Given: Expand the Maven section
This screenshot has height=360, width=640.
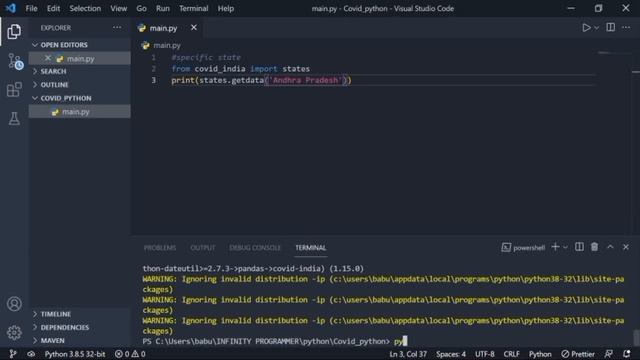Looking at the screenshot, I should (80, 340).
